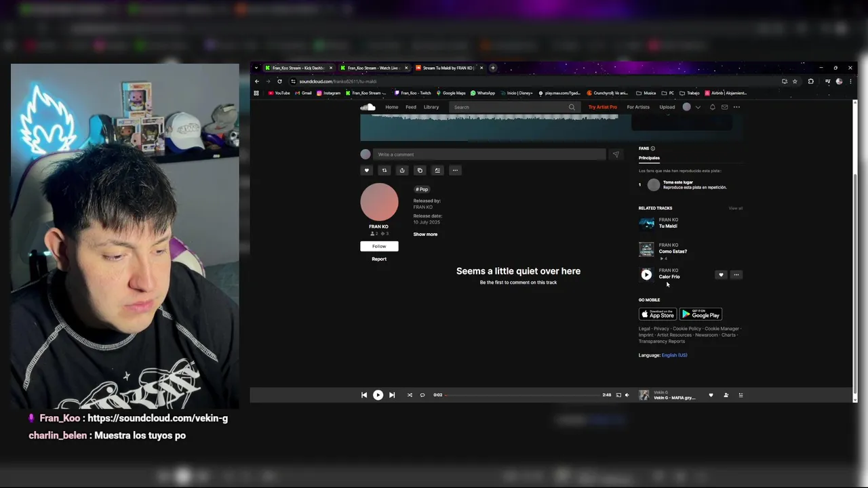Send the comment with the paper plane icon
Image resolution: width=868 pixels, height=488 pixels.
coord(616,155)
